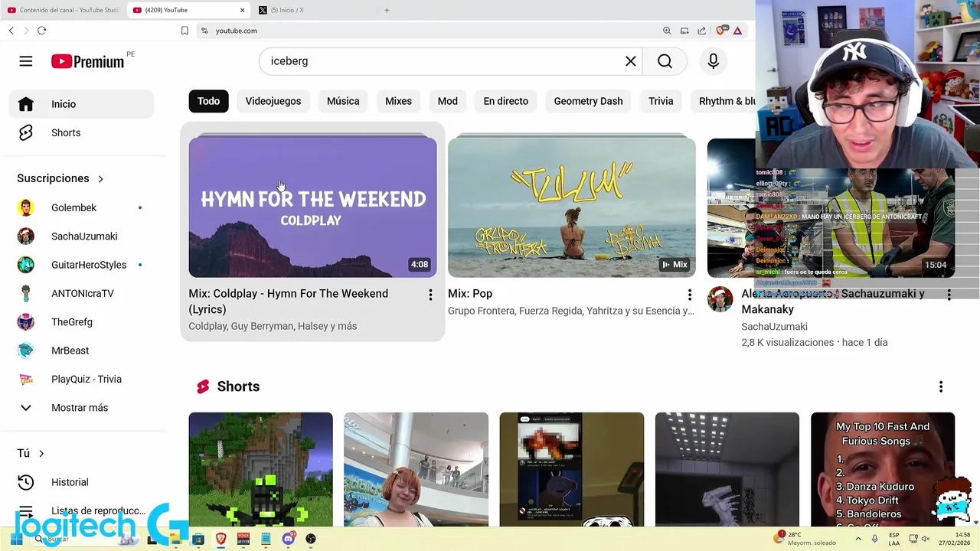Screen dimensions: 980x551
Task: Select the Mixes filter chip
Action: pos(398,101)
